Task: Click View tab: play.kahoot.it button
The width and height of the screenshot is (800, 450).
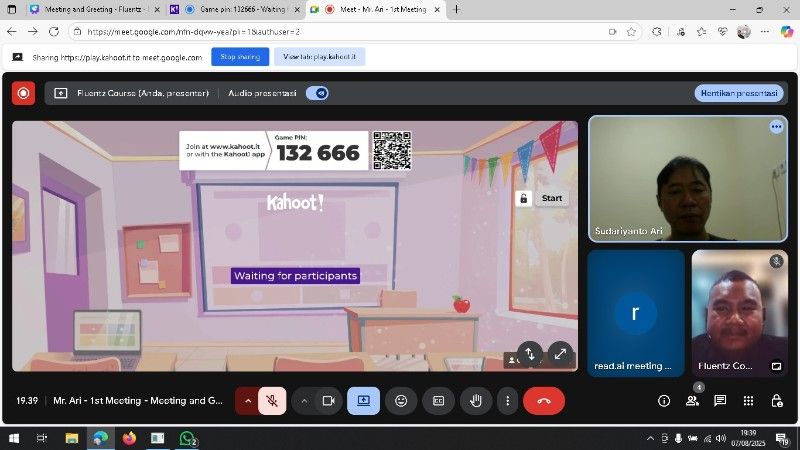Action: 319,57
